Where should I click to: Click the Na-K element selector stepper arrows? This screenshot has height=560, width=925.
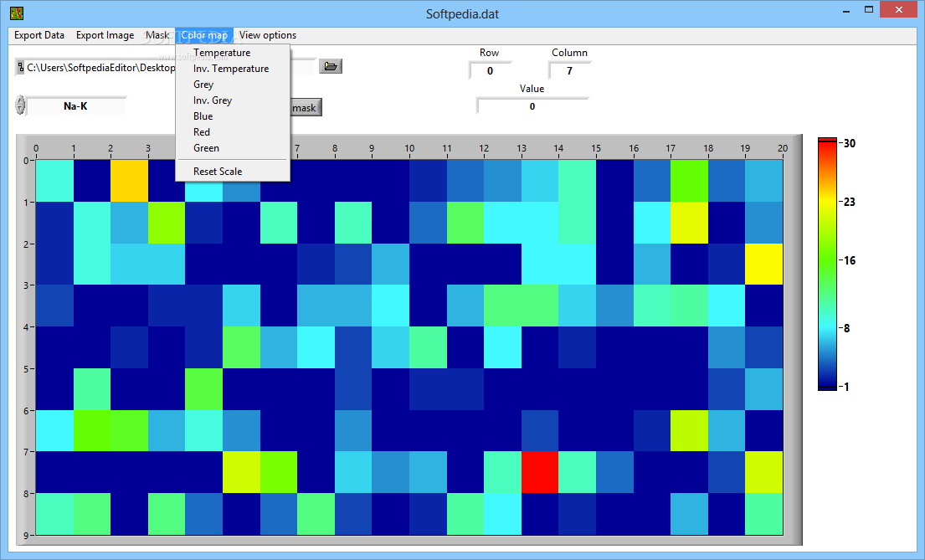[21, 105]
